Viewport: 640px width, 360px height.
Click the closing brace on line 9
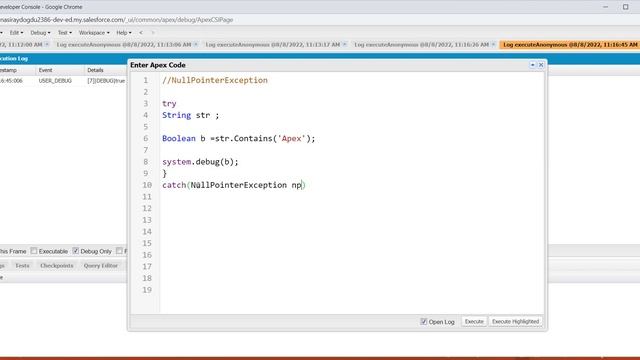(164, 173)
